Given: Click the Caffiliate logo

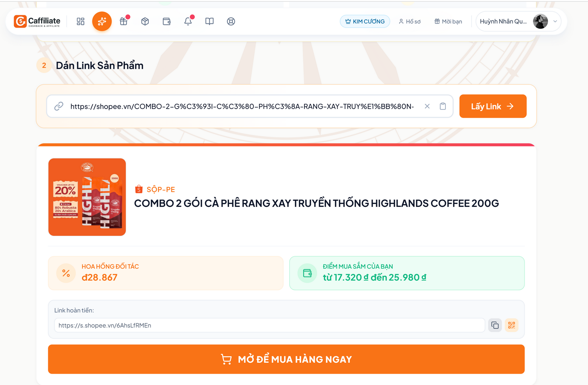Looking at the screenshot, I should (37, 22).
